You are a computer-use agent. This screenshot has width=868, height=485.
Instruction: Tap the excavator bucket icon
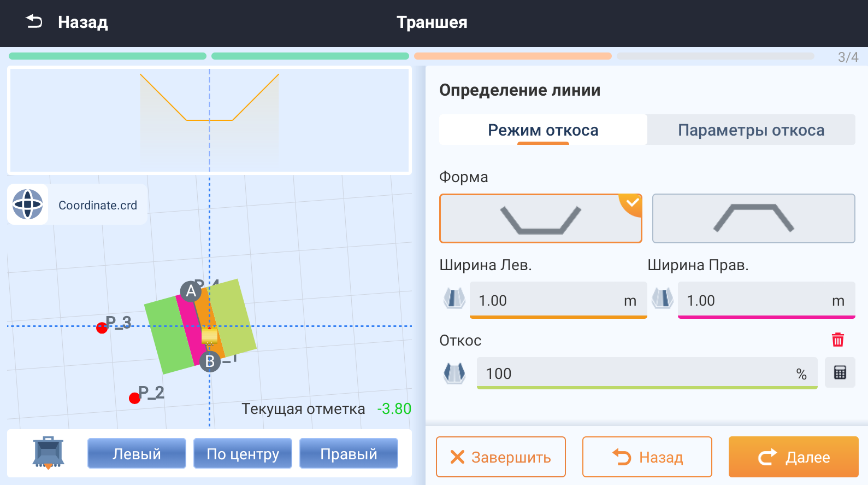coord(48,453)
